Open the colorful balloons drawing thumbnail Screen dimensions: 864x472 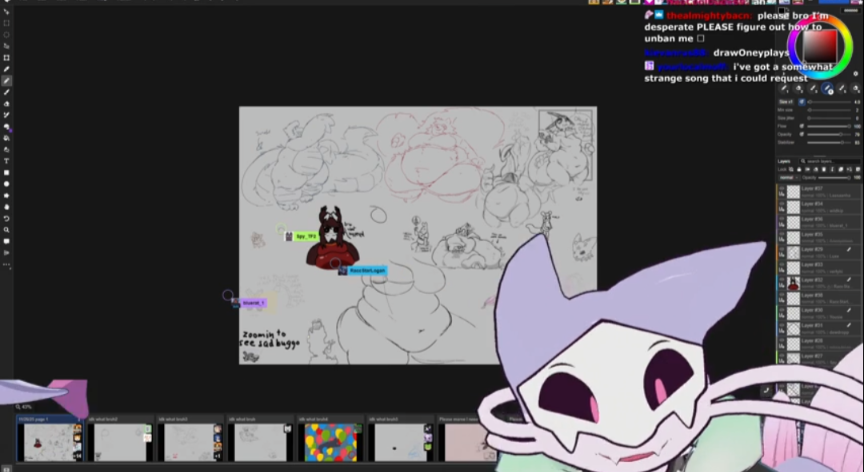coord(328,442)
